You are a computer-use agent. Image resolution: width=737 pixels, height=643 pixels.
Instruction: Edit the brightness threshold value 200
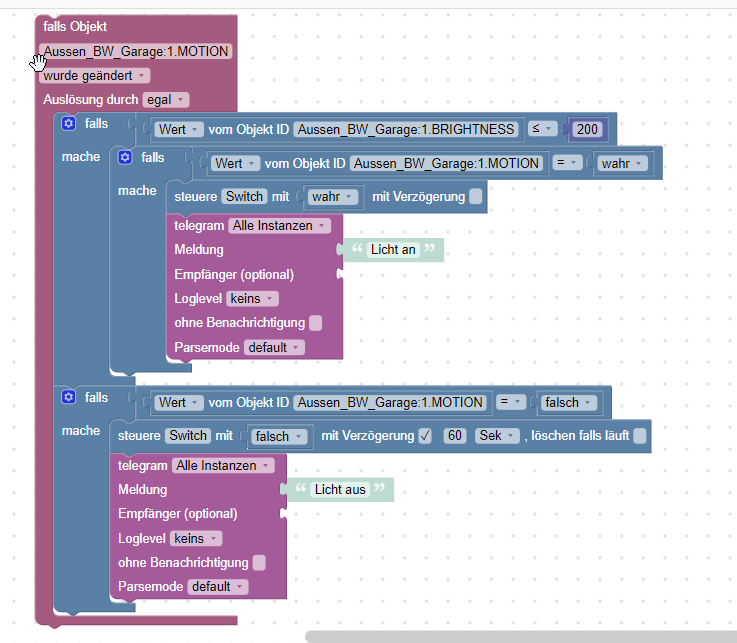(x=587, y=129)
